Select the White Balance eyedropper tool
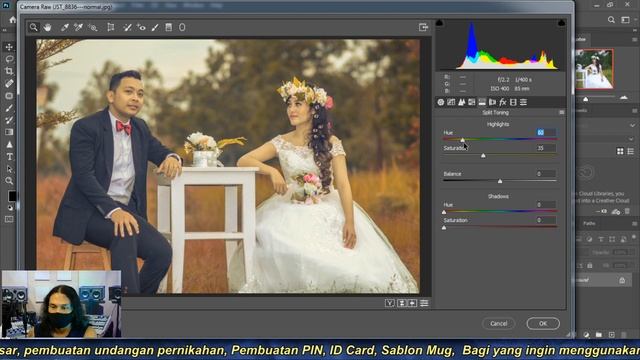 [64, 27]
